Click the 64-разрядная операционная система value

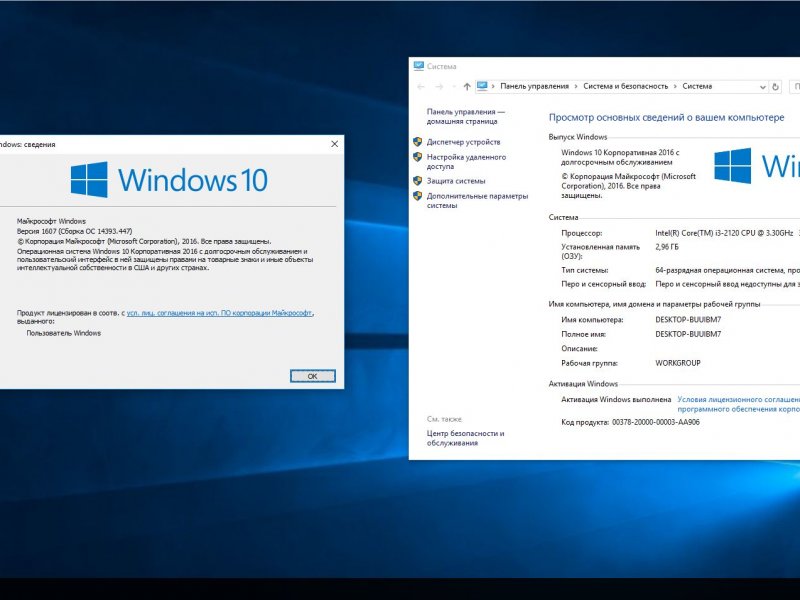pos(728,270)
